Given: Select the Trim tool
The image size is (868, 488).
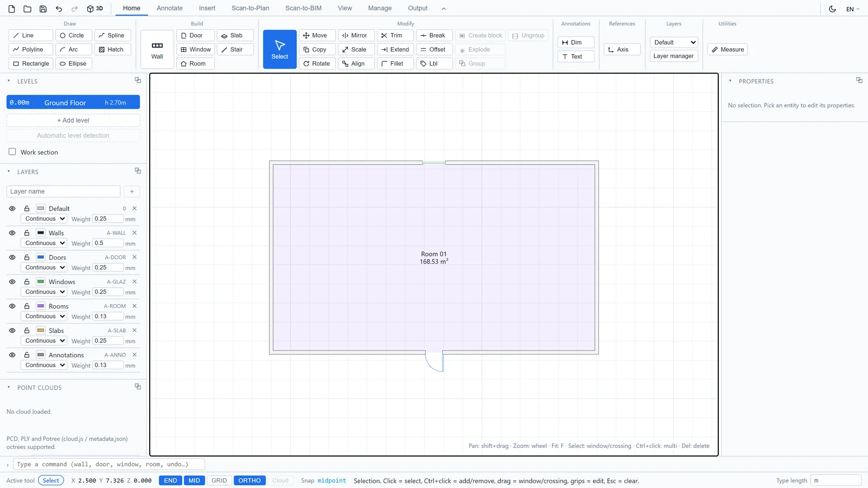Looking at the screenshot, I should (x=395, y=35).
